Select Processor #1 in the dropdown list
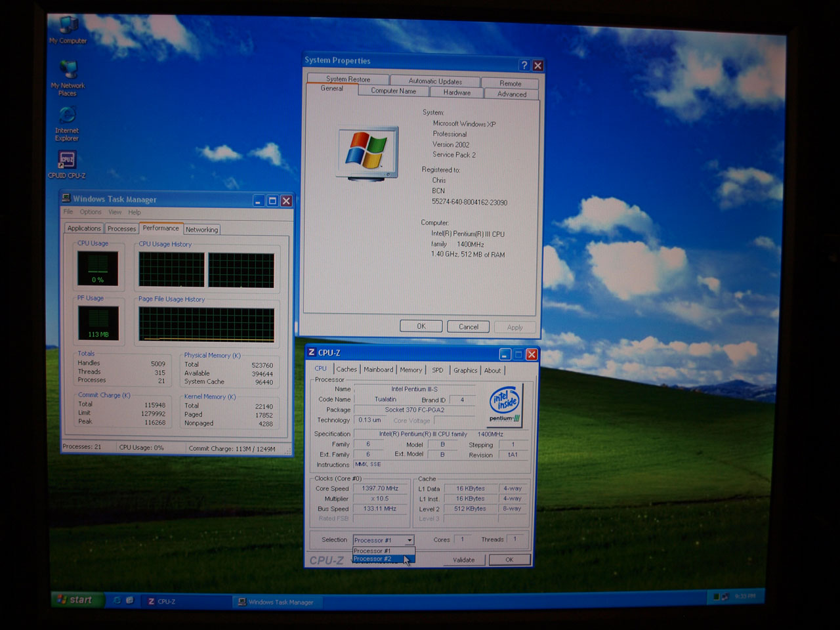This screenshot has width=840, height=630. tap(383, 551)
